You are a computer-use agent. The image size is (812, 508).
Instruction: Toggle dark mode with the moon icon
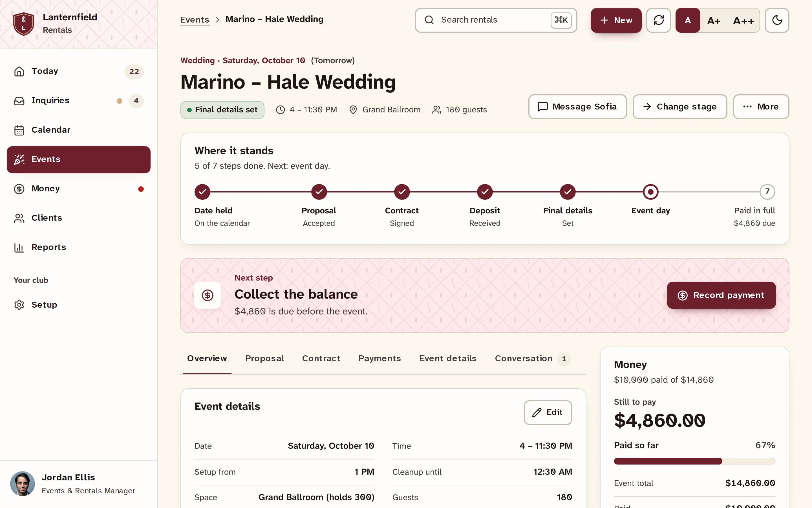click(777, 20)
